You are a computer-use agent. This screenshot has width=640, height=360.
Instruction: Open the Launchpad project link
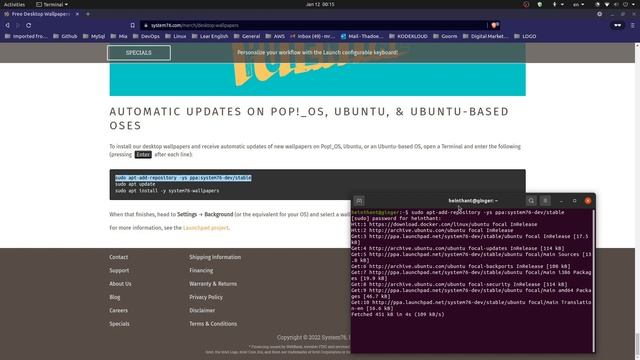click(206, 228)
